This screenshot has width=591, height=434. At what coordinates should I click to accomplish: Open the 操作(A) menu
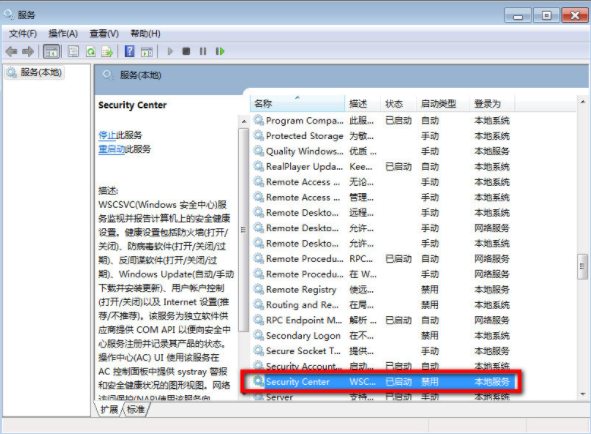click(x=63, y=34)
